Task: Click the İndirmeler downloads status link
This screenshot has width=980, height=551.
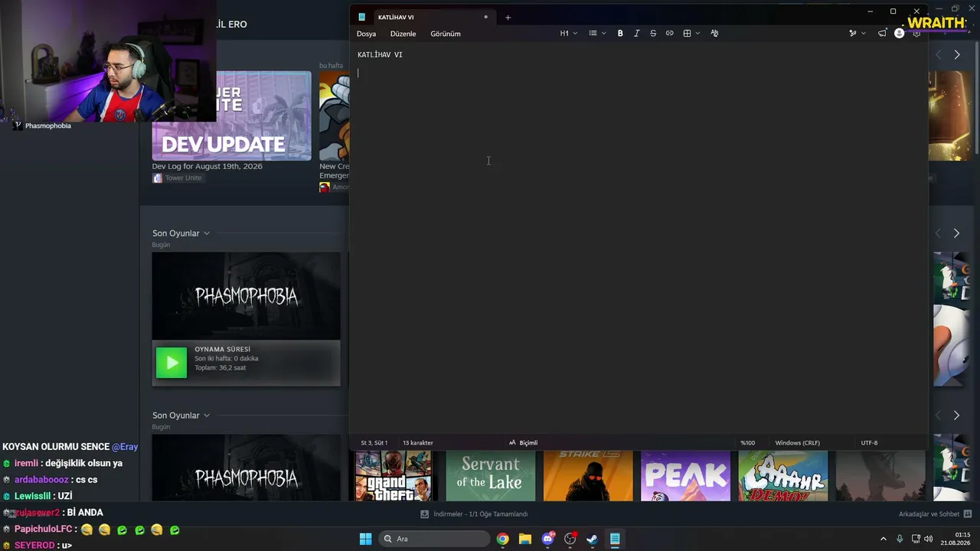Action: (481, 514)
